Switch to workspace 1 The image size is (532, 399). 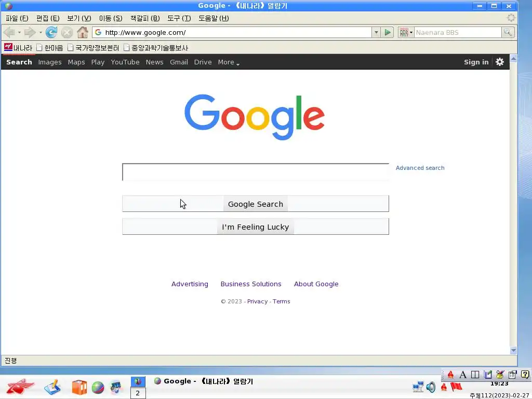(138, 381)
